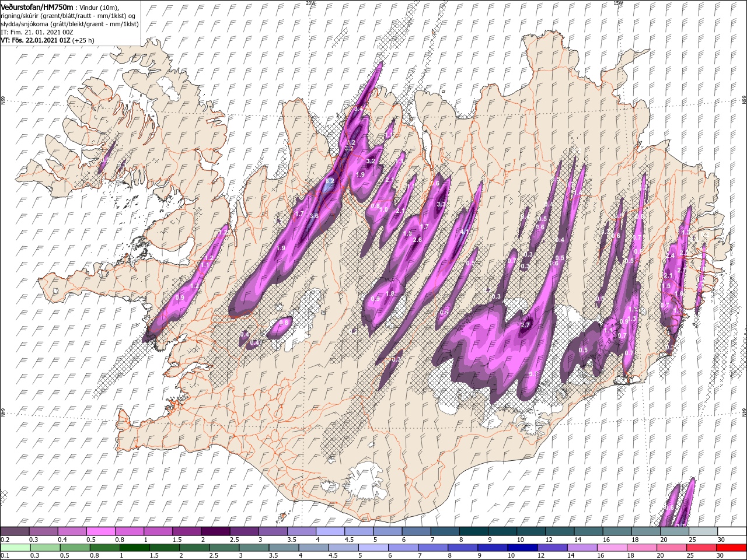Click the darkest green 1 swatch in lower rain row
Screen dimensions: 747x560
tap(134, 548)
